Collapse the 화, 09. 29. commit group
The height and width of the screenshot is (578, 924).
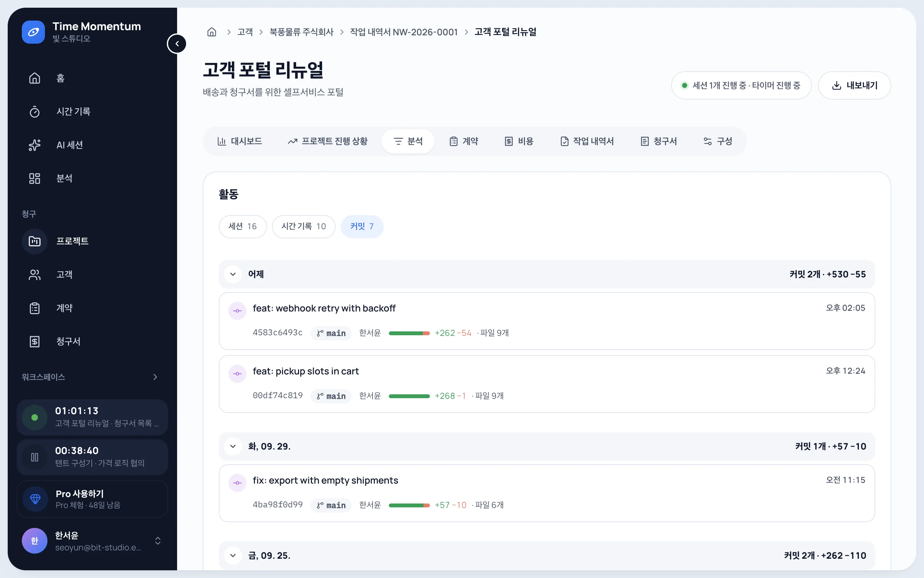[x=233, y=446]
